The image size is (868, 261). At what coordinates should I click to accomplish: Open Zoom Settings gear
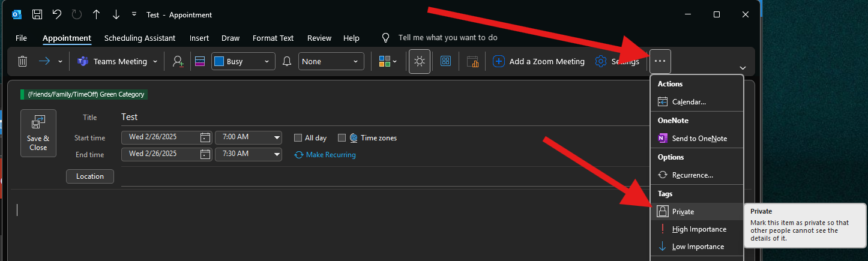coord(617,61)
